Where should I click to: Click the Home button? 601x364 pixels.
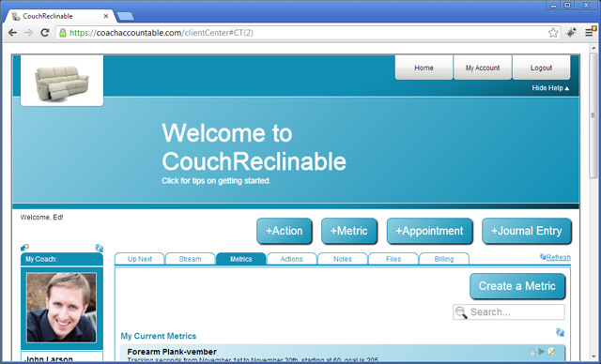click(424, 68)
